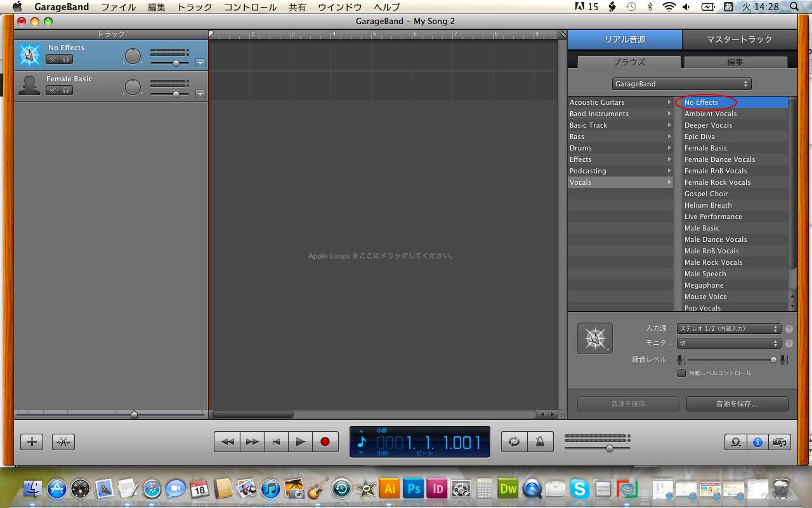Open Photoshop from the Dock
Viewport: 812px width, 508px height.
click(414, 488)
